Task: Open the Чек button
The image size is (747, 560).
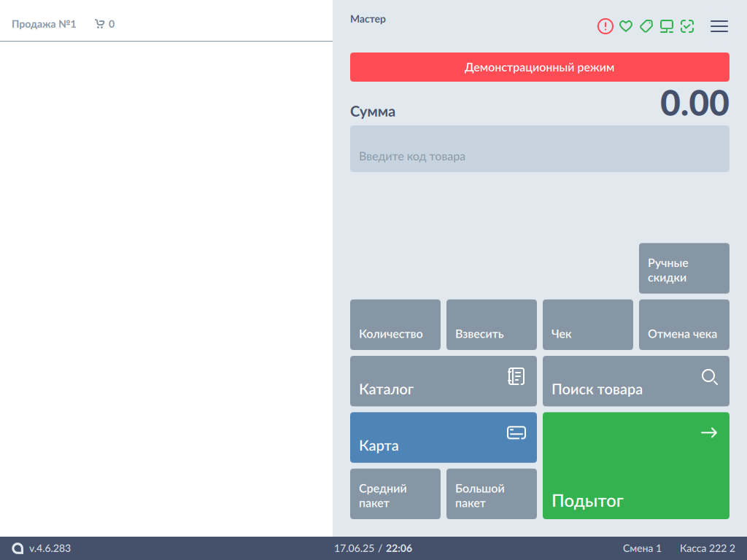Action: click(587, 325)
